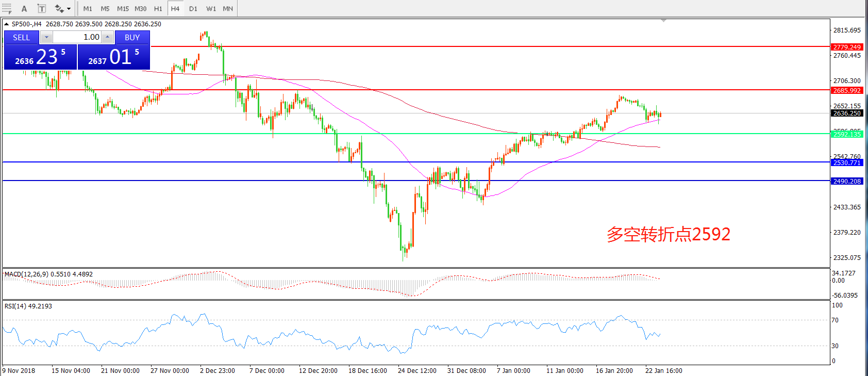Increase the trade volume with the up arrow

107,37
